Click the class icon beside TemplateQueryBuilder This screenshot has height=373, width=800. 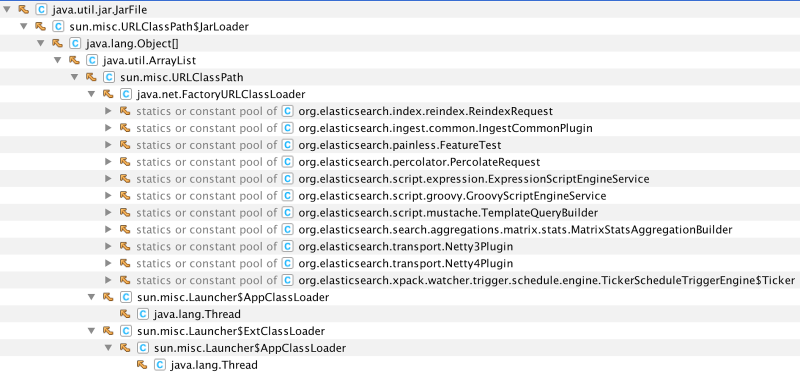click(x=288, y=212)
